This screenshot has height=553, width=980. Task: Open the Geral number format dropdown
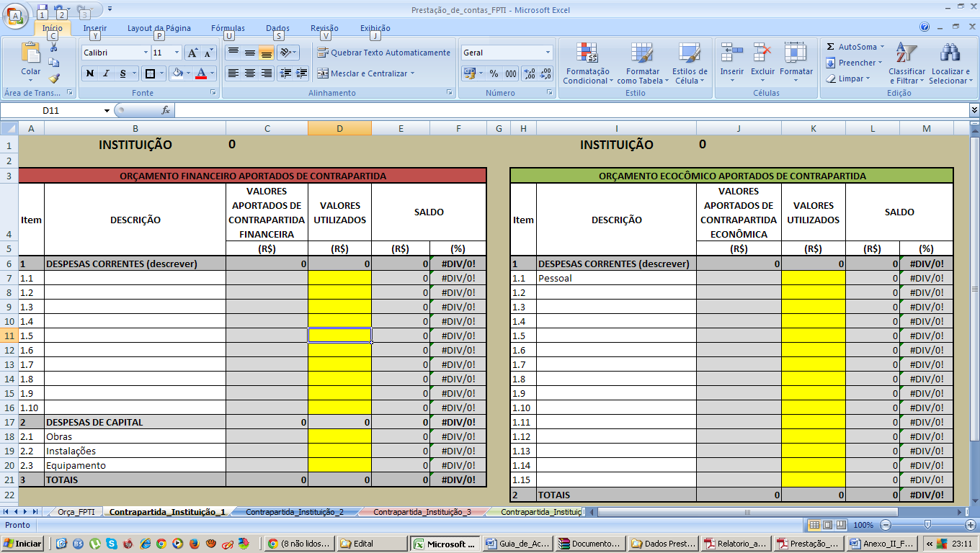tap(548, 53)
